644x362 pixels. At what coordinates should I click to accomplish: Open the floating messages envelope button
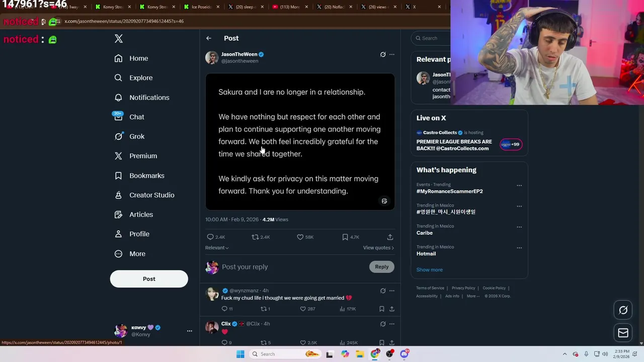623,333
